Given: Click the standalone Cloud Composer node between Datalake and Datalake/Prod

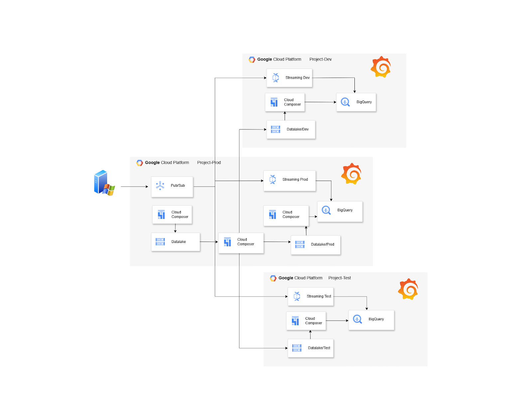Looking at the screenshot, I should tap(241, 243).
